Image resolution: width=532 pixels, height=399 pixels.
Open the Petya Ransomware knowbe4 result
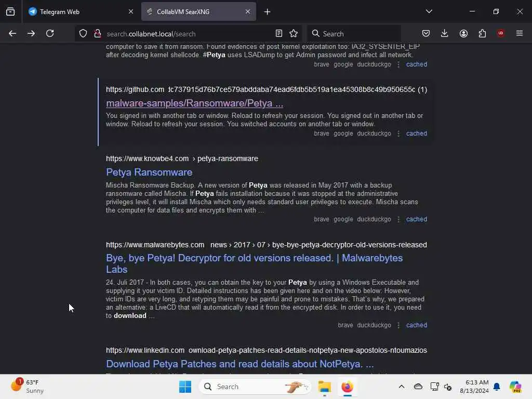pyautogui.click(x=149, y=172)
